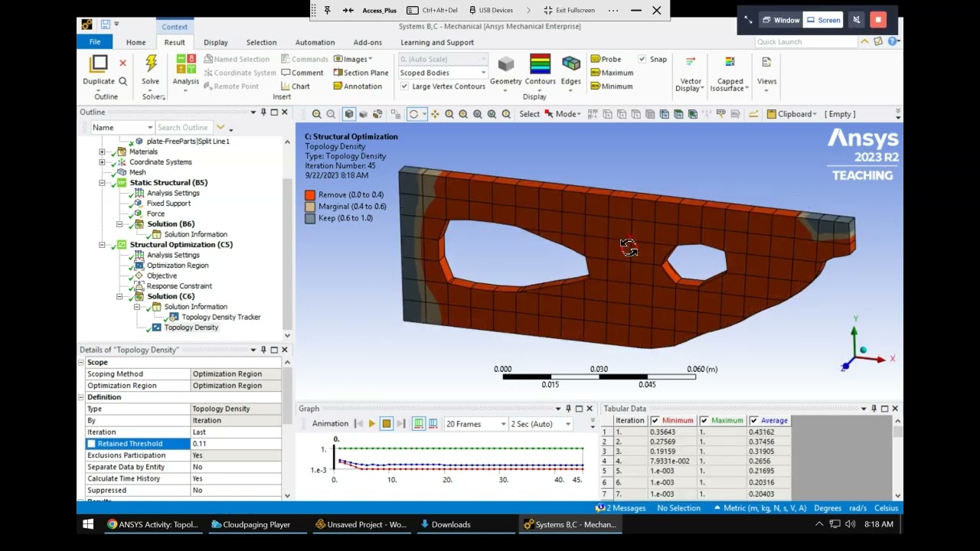Insert a Chart
980x551 pixels.
(295, 86)
